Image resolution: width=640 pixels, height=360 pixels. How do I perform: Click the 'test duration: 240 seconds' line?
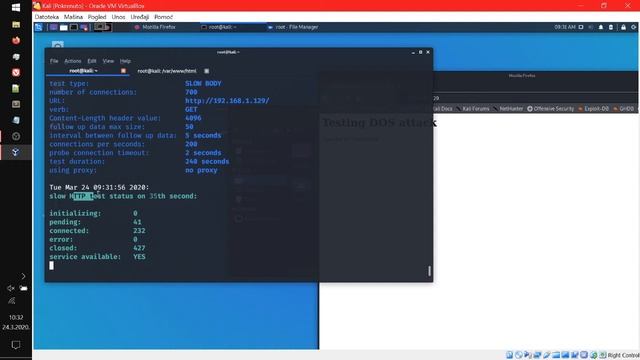[x=139, y=162]
